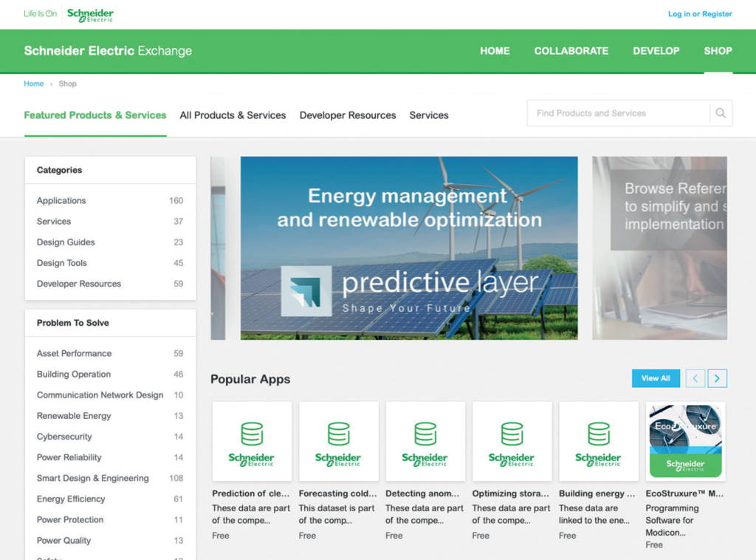Select COLLABORATE in the top navigation

pos(571,51)
